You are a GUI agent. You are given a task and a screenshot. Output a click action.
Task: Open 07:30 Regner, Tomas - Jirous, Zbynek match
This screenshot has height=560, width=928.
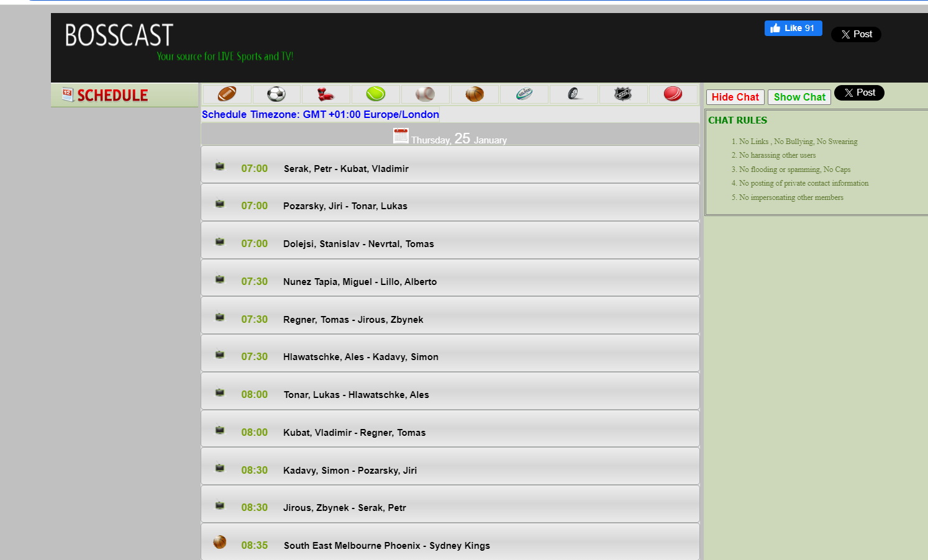pyautogui.click(x=450, y=315)
